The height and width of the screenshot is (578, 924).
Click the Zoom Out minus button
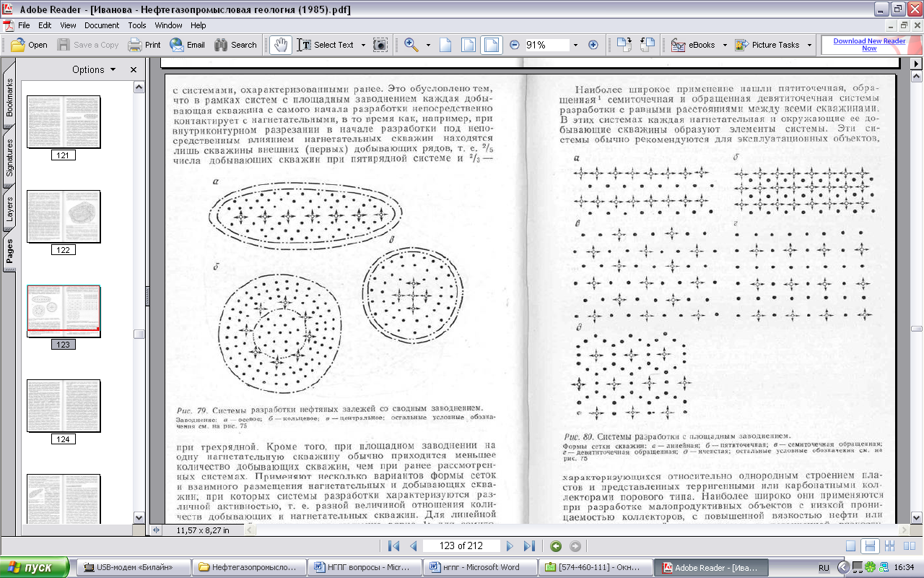(x=515, y=45)
